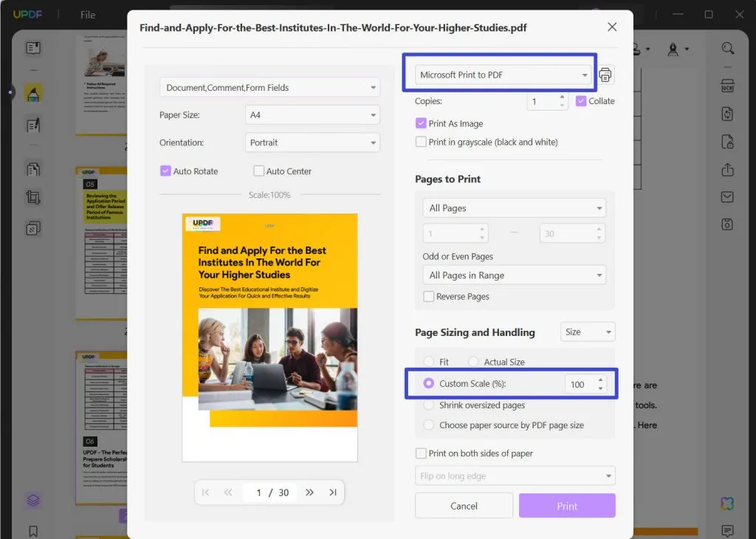Select the Comment highlighter tool in sidebar

click(x=33, y=92)
